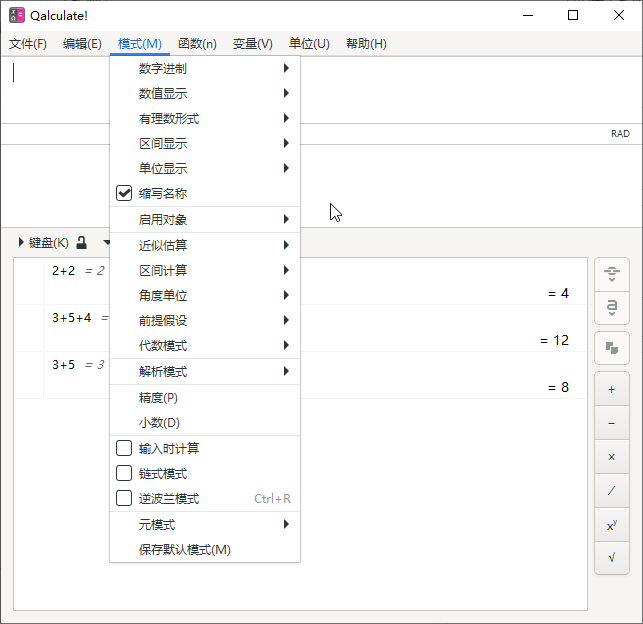The image size is (643, 624).
Task: Expand the 键盘(K) keypad panel
Action: [44, 243]
